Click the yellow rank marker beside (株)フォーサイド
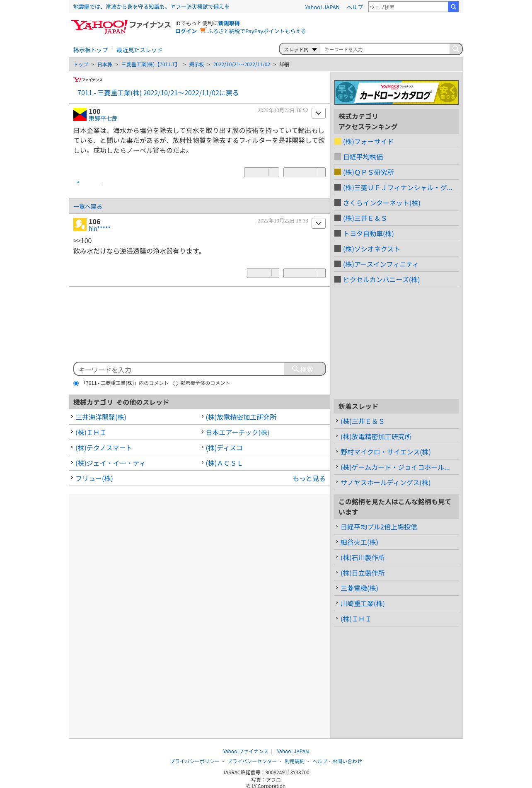 tap(338, 141)
